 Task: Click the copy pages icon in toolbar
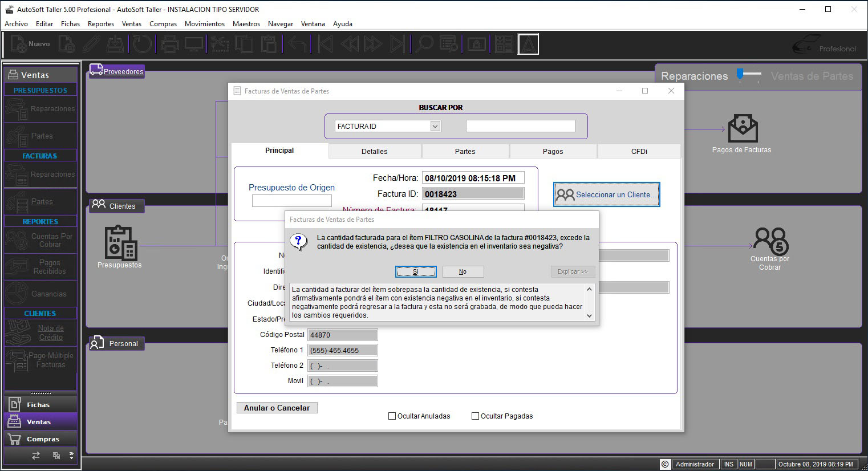244,44
